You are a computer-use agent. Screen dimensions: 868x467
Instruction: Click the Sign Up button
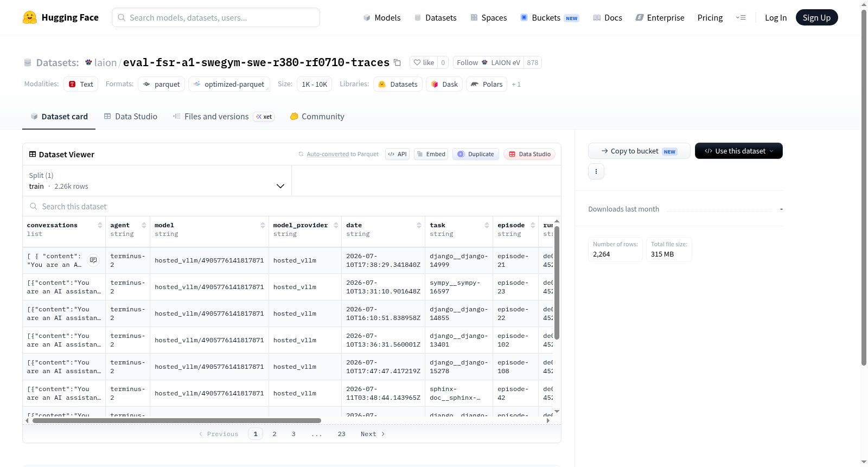coord(816,17)
